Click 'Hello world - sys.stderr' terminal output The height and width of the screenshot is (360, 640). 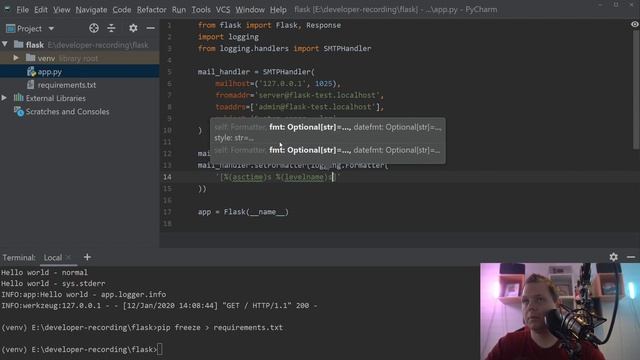click(x=53, y=283)
